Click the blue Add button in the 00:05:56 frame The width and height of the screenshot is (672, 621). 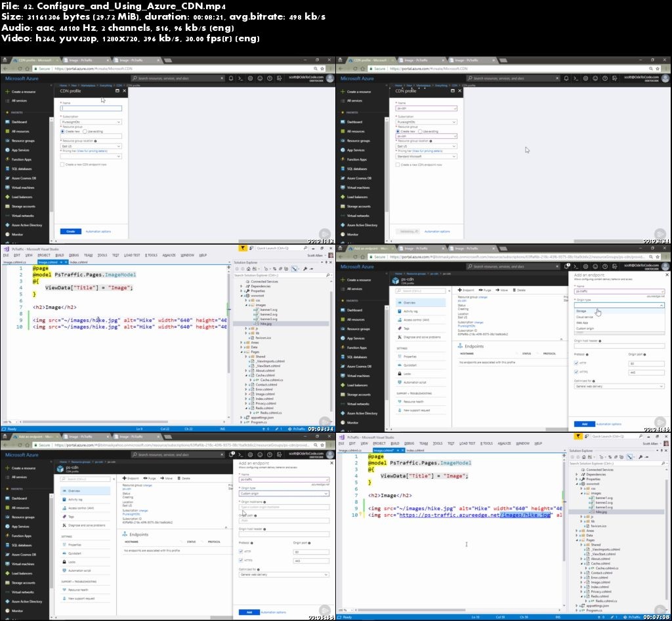coord(249,612)
